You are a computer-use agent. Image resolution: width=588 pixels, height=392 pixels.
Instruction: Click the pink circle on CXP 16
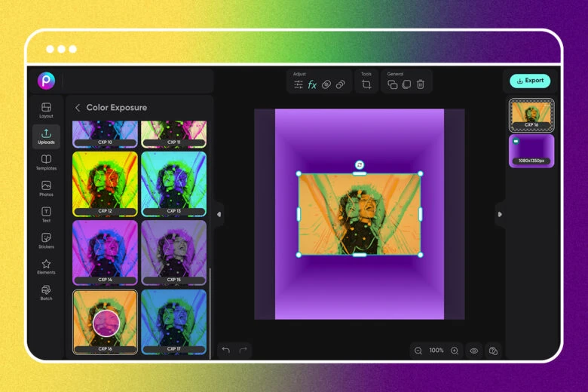(106, 323)
